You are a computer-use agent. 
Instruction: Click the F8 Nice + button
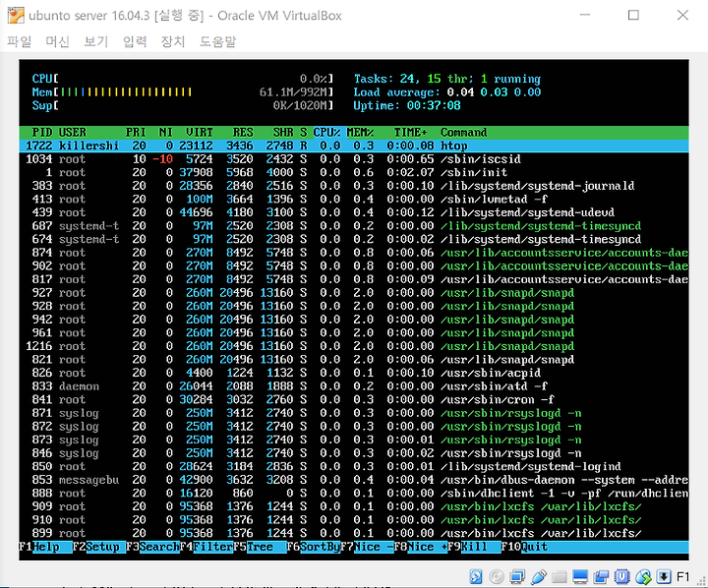[x=421, y=547]
